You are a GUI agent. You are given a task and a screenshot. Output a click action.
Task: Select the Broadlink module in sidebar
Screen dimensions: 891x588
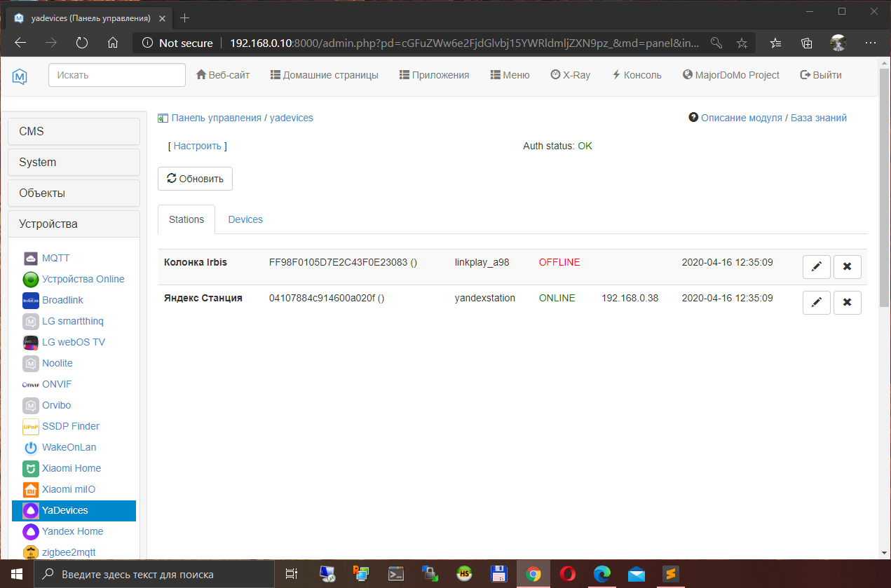click(62, 300)
